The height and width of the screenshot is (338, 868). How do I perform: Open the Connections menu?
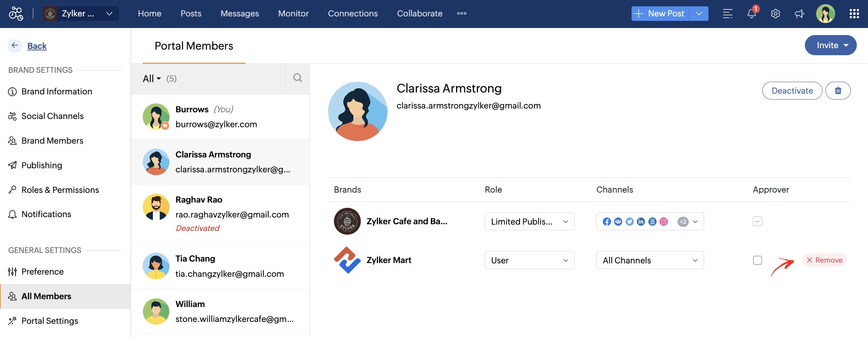(x=353, y=13)
